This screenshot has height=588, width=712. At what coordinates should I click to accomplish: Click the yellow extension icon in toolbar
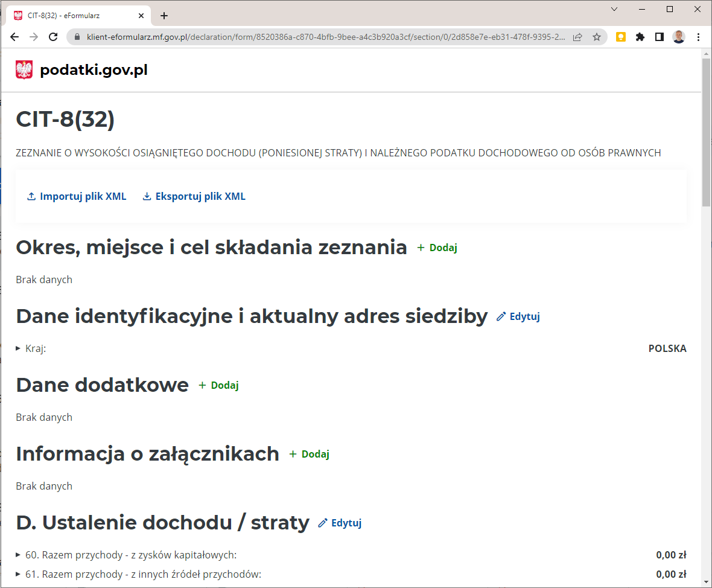click(x=620, y=37)
